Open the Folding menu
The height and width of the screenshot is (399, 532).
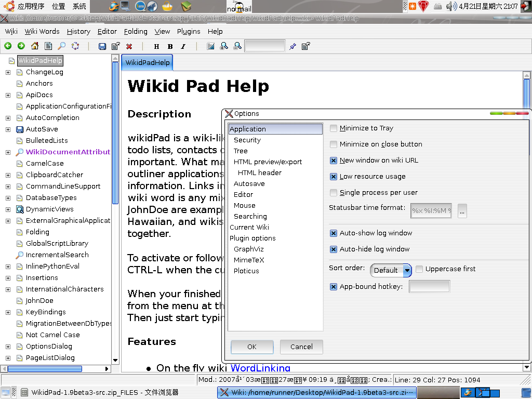pos(136,32)
